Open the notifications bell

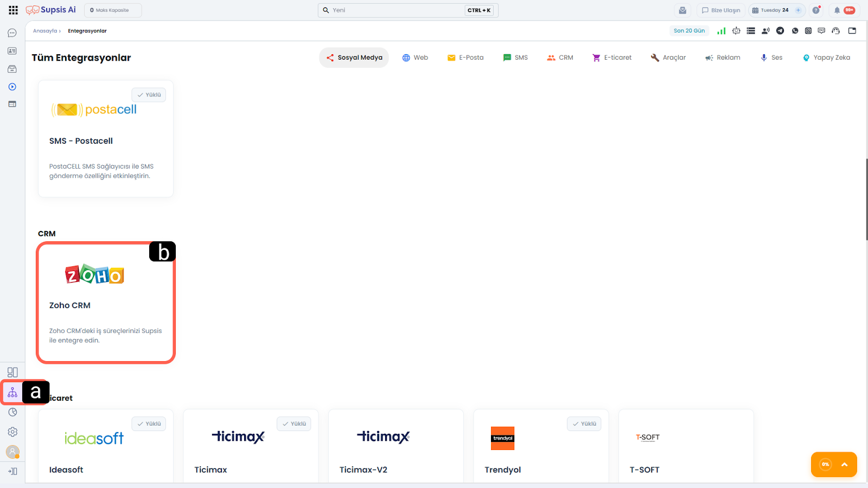coord(837,10)
